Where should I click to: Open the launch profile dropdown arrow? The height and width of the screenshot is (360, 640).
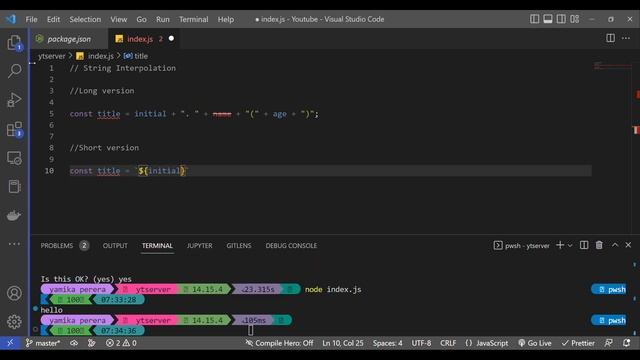click(570, 245)
